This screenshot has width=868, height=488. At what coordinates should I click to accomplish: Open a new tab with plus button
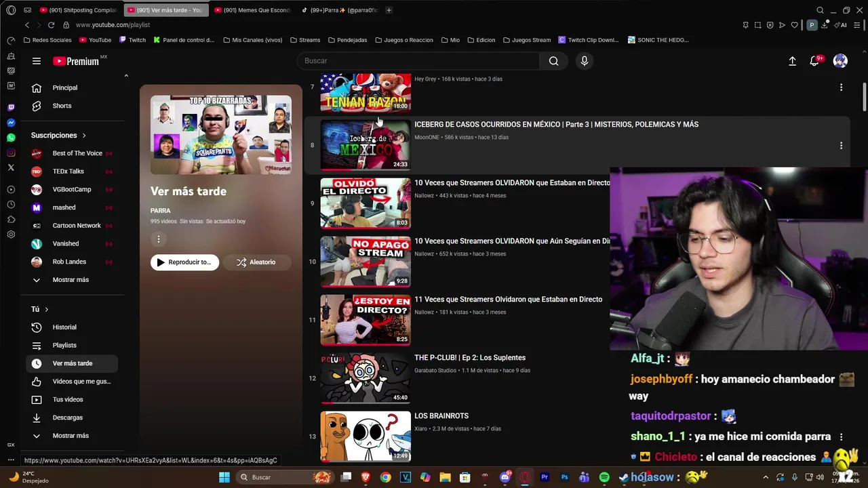[x=389, y=10]
